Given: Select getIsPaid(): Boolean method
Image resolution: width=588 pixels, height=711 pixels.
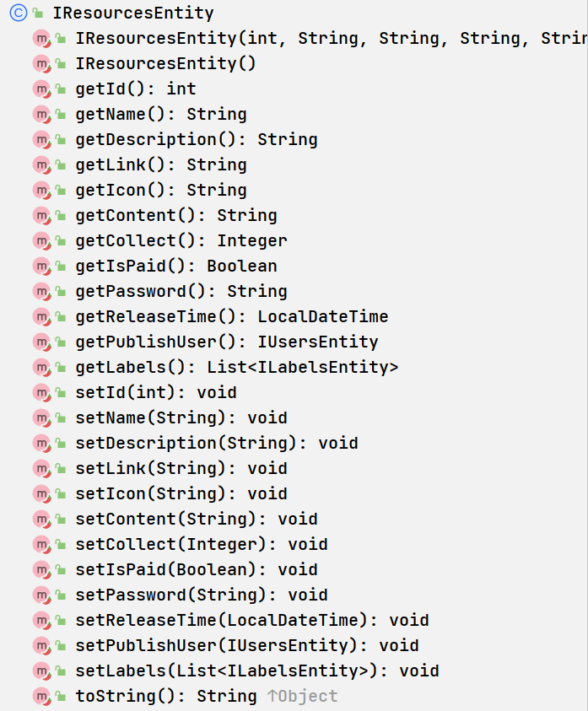Looking at the screenshot, I should (176, 267).
